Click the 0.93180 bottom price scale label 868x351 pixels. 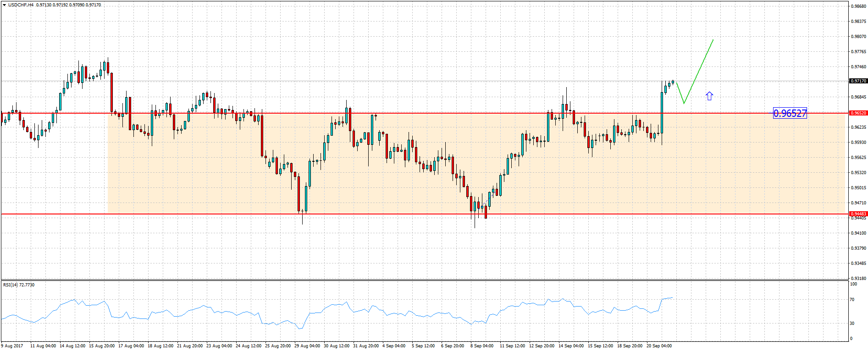click(858, 278)
